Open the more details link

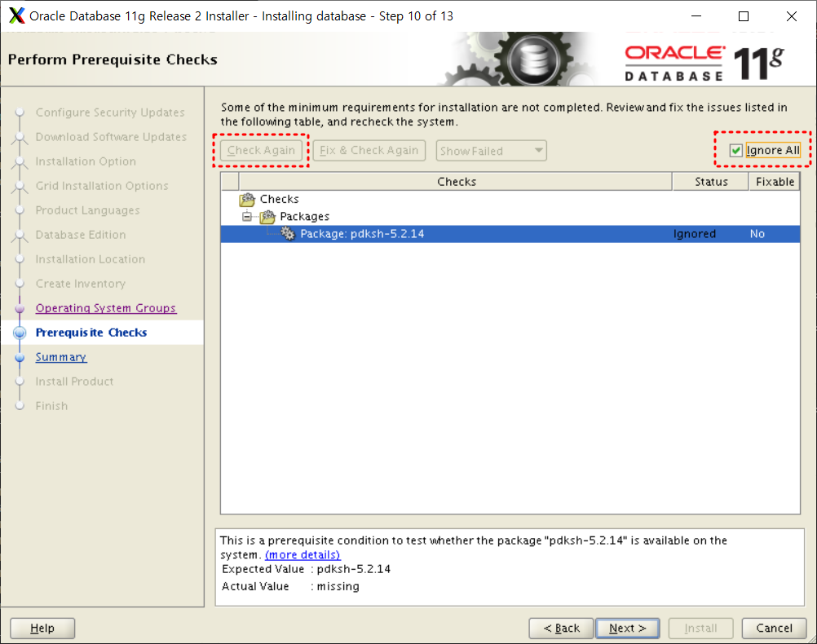[x=303, y=555]
